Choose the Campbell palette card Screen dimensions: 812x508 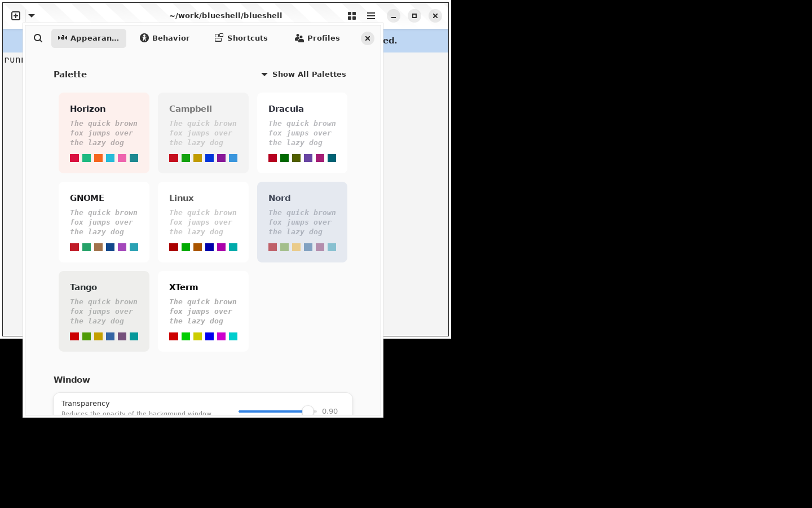pyautogui.click(x=204, y=133)
